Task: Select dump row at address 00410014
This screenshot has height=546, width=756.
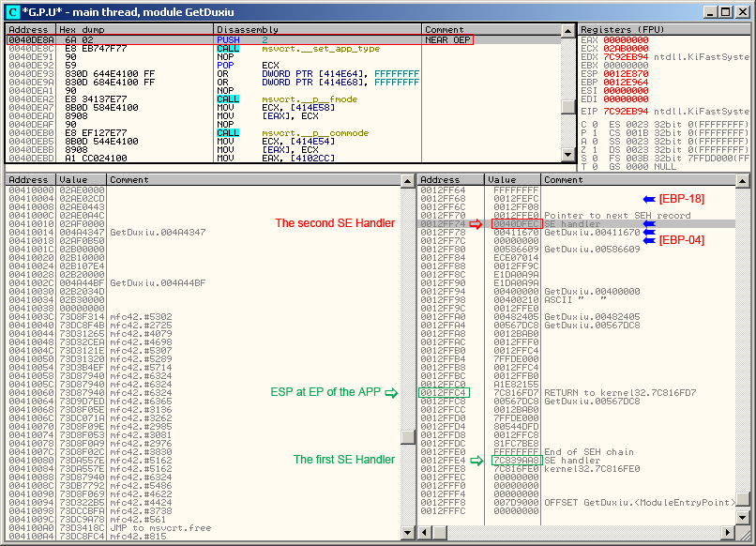Action: click(x=204, y=233)
